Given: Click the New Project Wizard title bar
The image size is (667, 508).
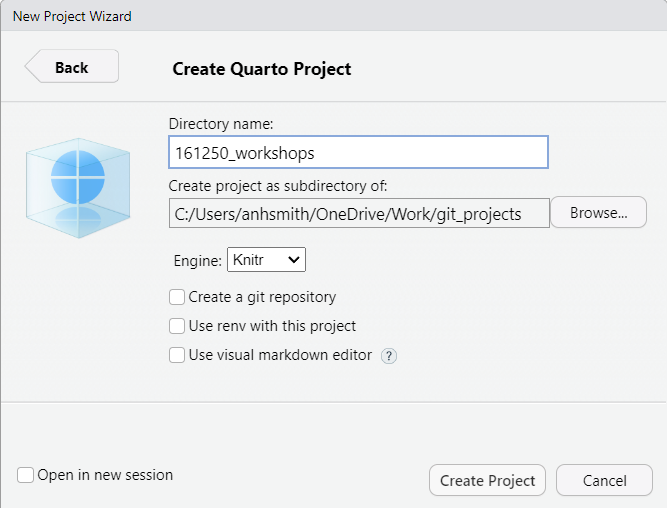Looking at the screenshot, I should point(334,16).
